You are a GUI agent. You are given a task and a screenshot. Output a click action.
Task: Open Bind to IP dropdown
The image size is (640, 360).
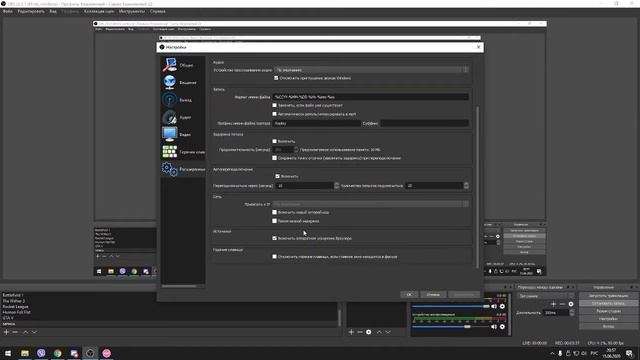click(371, 204)
